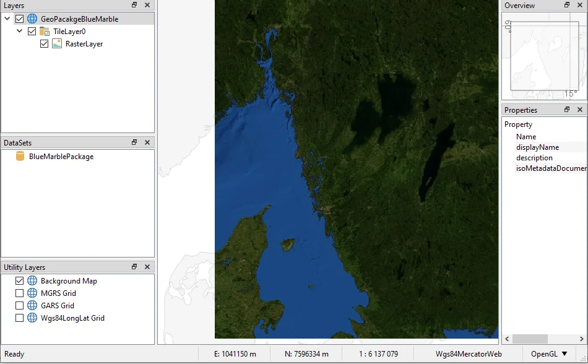The height and width of the screenshot is (364, 588).
Task: Uncheck the Background Map checkbox
Action: click(x=19, y=281)
